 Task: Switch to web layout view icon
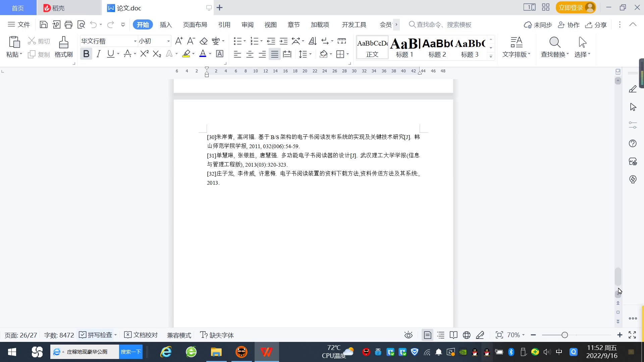tap(467, 335)
